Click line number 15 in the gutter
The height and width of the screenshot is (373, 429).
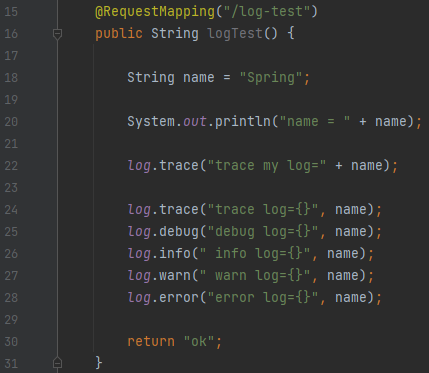click(x=11, y=12)
